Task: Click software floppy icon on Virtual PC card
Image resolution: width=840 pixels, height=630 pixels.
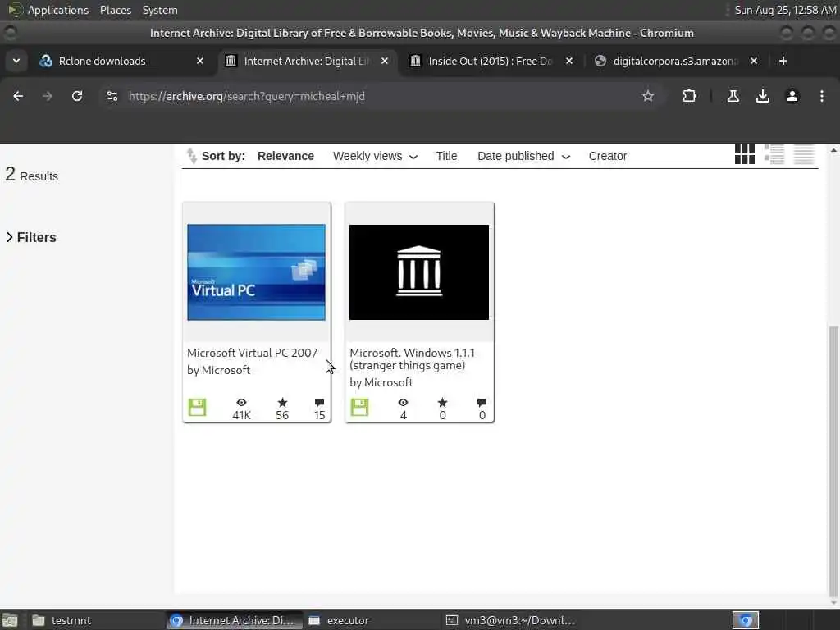Action: 197,408
